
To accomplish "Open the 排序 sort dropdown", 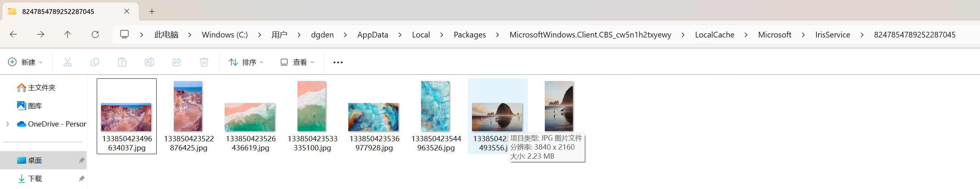I will point(246,62).
